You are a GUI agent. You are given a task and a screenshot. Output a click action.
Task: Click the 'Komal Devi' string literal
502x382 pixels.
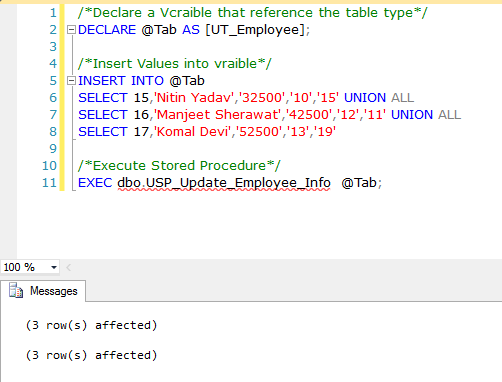coord(192,132)
